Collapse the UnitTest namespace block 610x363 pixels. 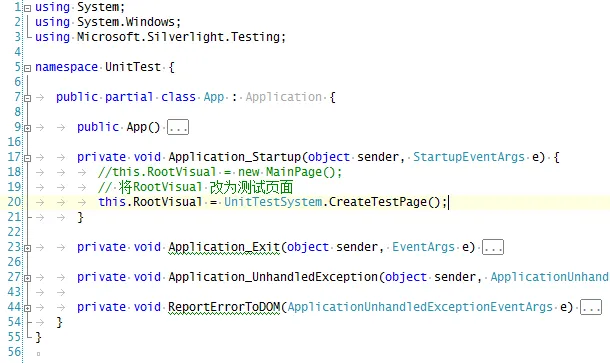pyautogui.click(x=28, y=68)
